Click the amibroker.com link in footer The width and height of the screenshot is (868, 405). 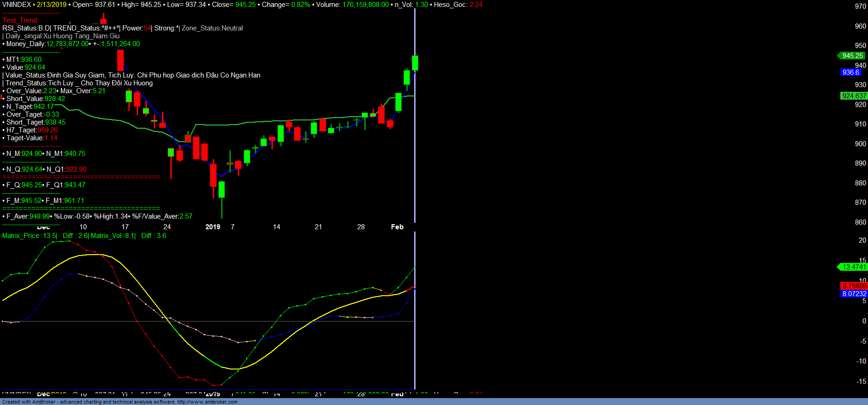[207, 402]
